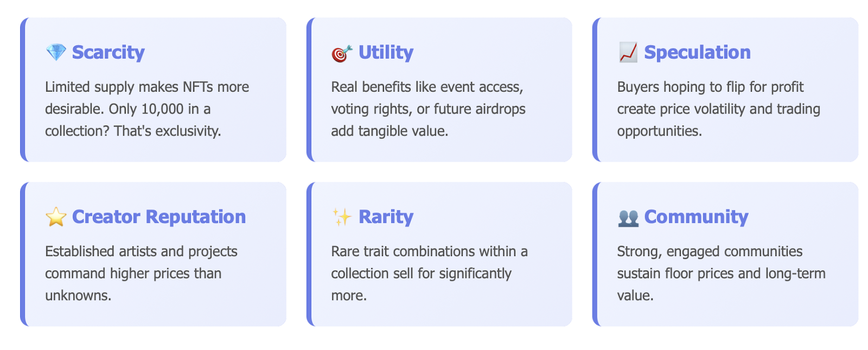Click the Creator Reputation heading
The width and height of the screenshot is (868, 350).
[x=159, y=217]
